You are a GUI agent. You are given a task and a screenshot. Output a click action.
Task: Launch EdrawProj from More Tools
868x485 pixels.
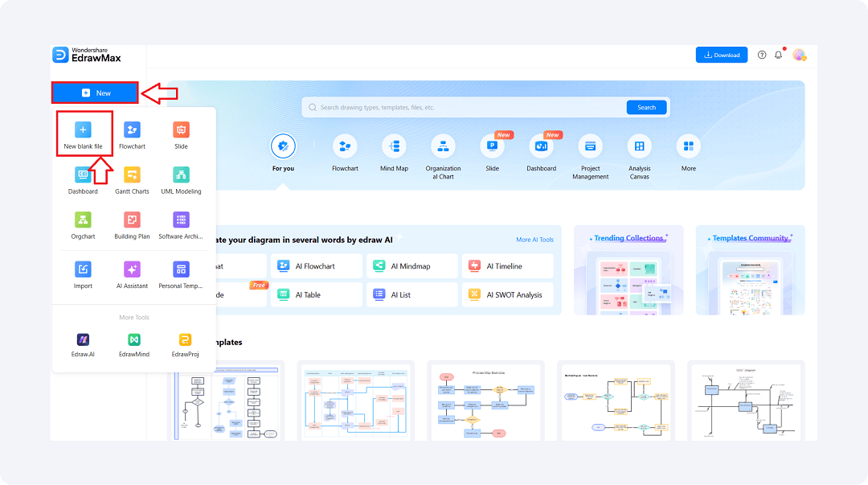[185, 345]
